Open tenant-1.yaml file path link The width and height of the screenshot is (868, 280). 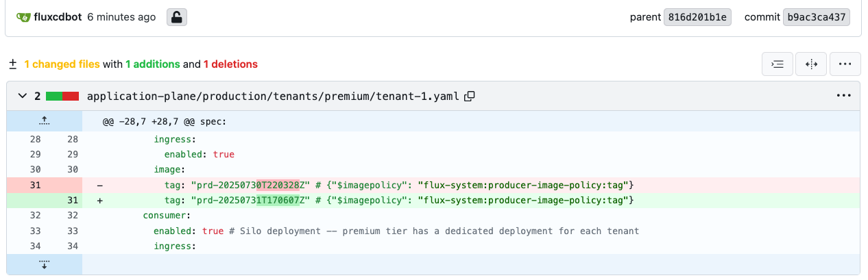pos(273,97)
